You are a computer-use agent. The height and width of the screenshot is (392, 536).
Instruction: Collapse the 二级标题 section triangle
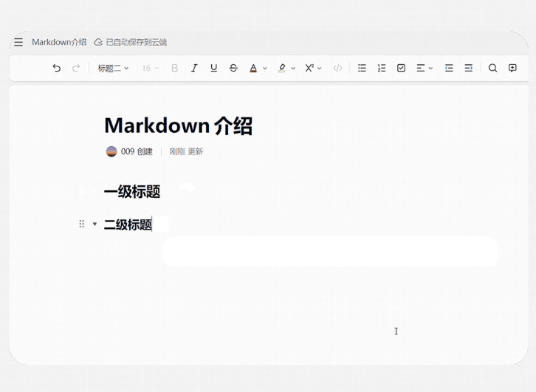click(x=95, y=224)
